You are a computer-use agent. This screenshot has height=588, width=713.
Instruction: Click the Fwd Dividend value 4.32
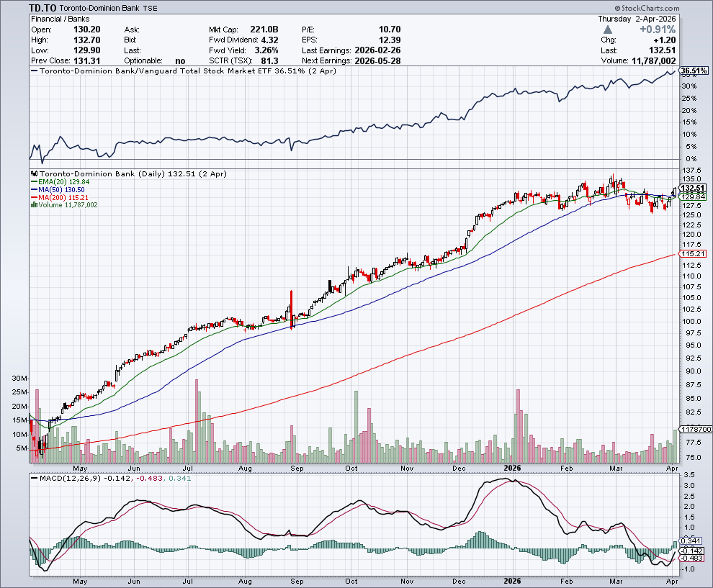point(269,40)
